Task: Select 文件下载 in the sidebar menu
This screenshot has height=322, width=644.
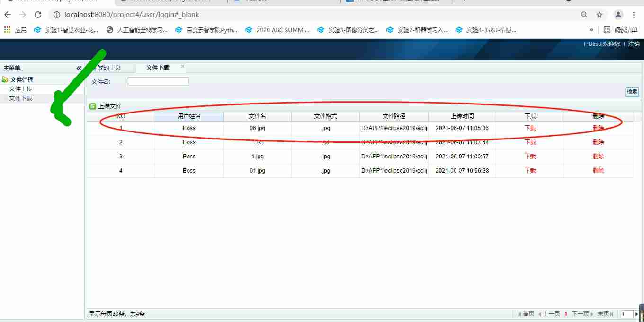Action: point(21,98)
